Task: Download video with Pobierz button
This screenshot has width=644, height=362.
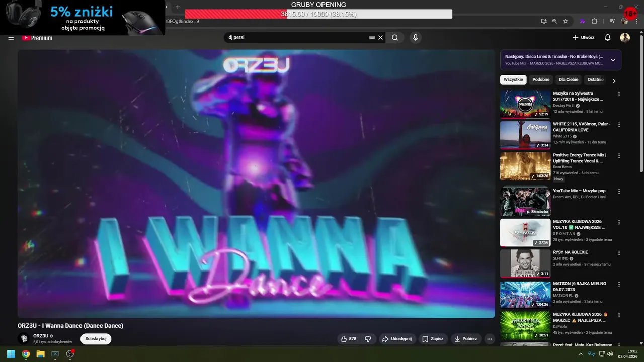Action: [466, 339]
